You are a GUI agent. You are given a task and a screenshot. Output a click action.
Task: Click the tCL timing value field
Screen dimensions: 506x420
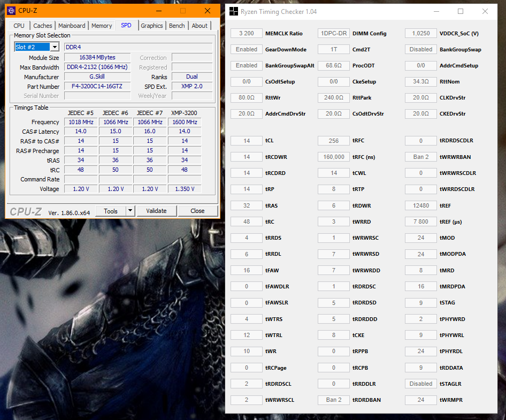(246, 140)
